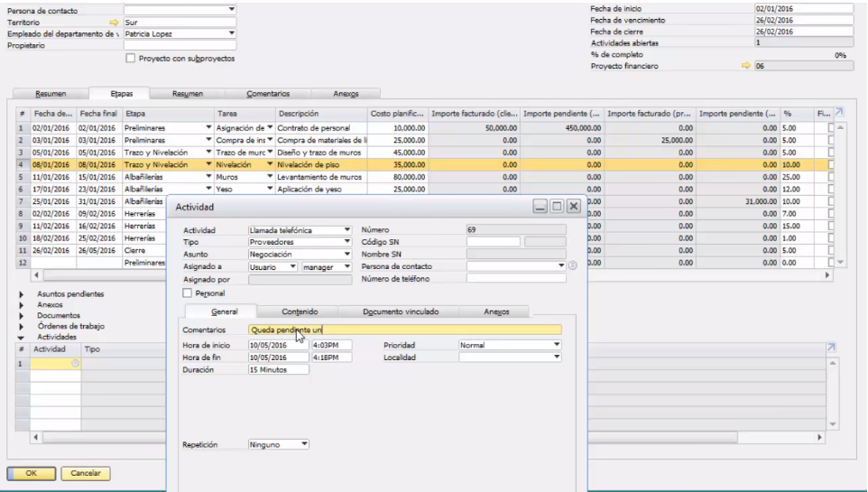
Task: Enable the Proyecto con subproyectos checkbox
Action: pos(131,59)
